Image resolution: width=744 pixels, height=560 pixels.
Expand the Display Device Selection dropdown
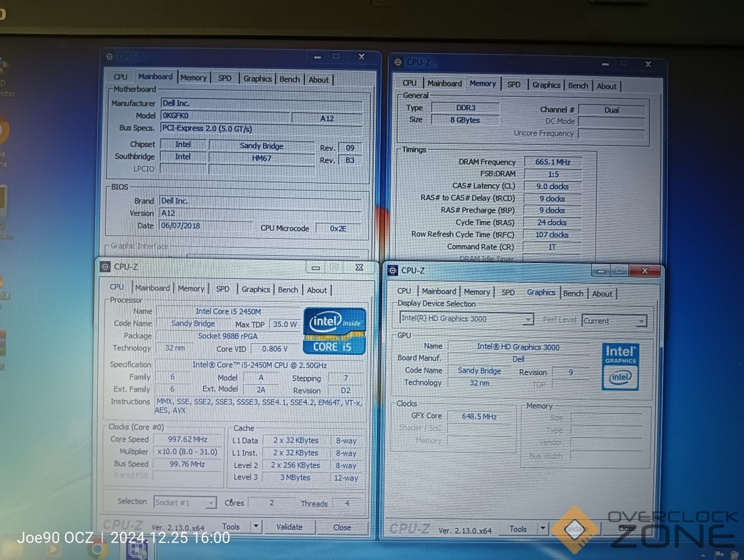tap(466, 319)
